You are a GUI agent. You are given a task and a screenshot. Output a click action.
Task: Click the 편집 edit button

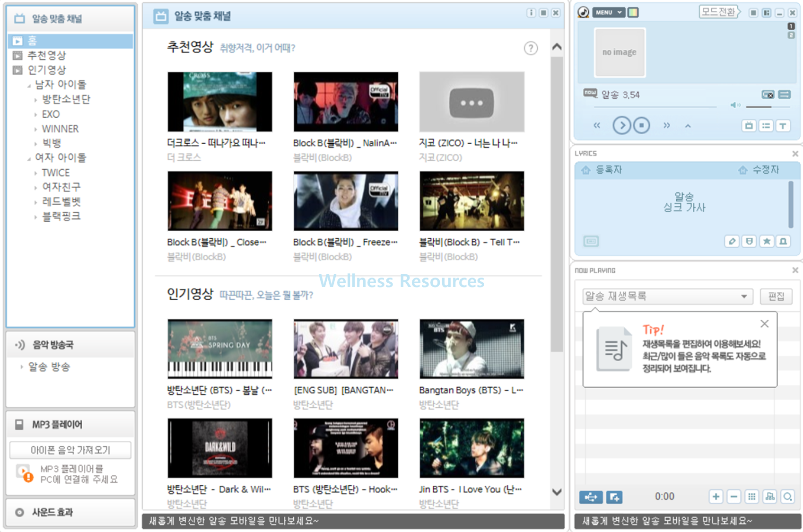776,297
